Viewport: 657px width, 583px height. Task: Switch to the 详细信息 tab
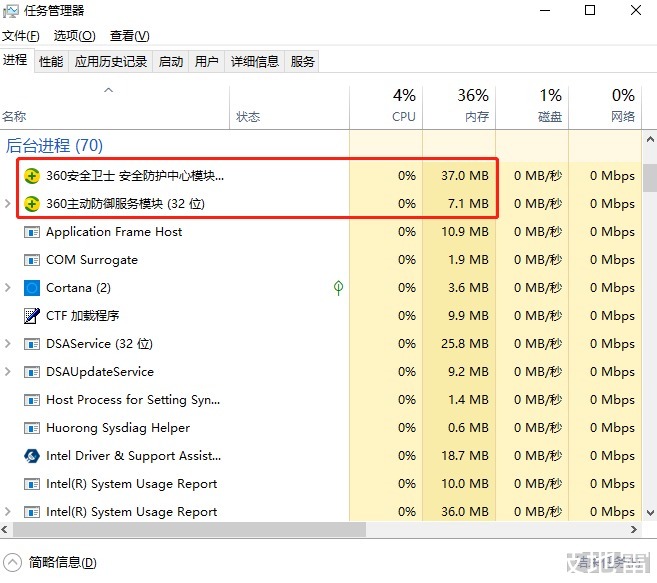[x=255, y=62]
